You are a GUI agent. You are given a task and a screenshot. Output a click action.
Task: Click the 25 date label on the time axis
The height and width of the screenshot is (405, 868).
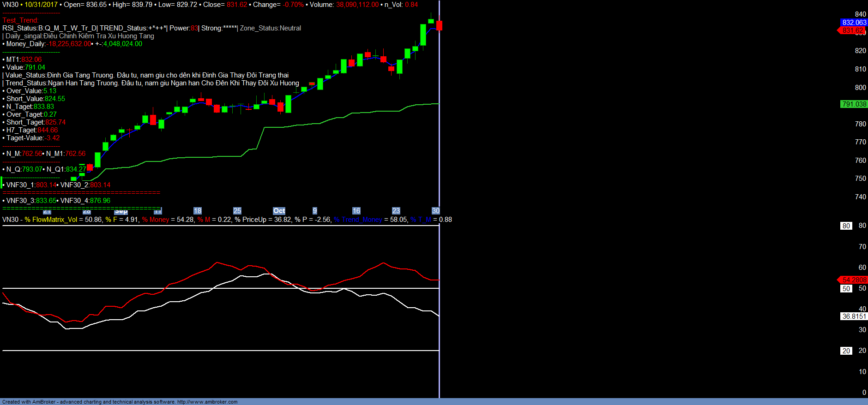(x=237, y=211)
